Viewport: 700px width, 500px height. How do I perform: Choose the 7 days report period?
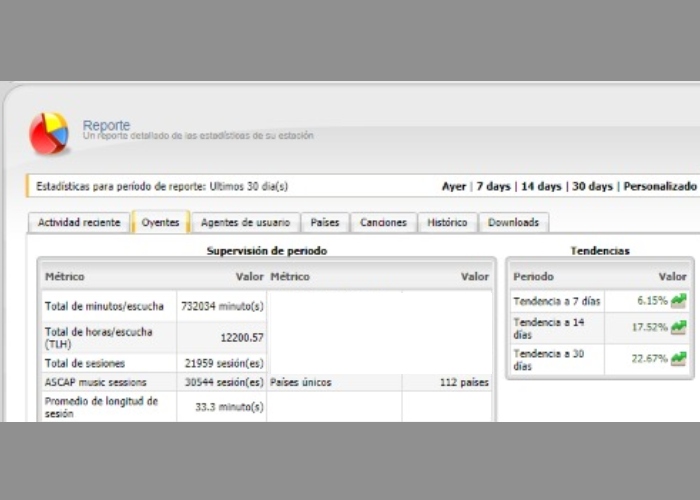pyautogui.click(x=493, y=186)
